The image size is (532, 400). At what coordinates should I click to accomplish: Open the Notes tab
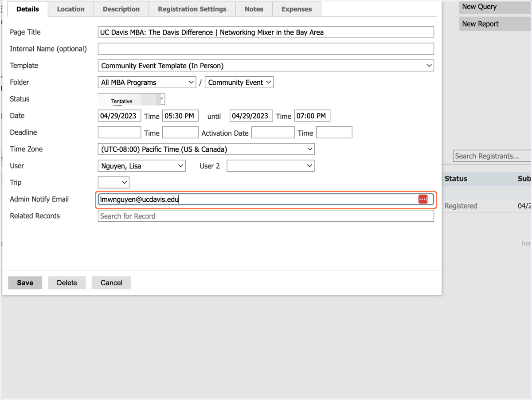(x=254, y=9)
